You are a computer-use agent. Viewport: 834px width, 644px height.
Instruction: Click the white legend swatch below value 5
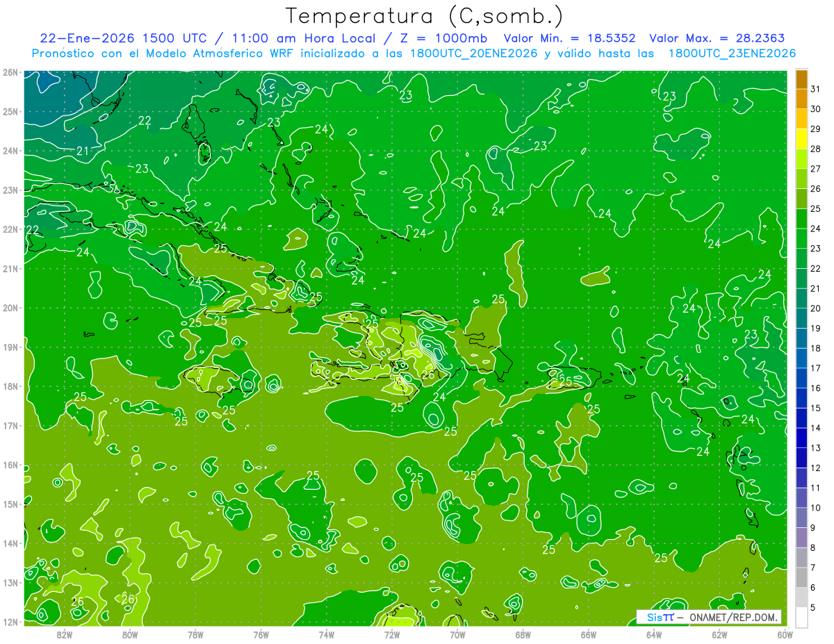801,617
